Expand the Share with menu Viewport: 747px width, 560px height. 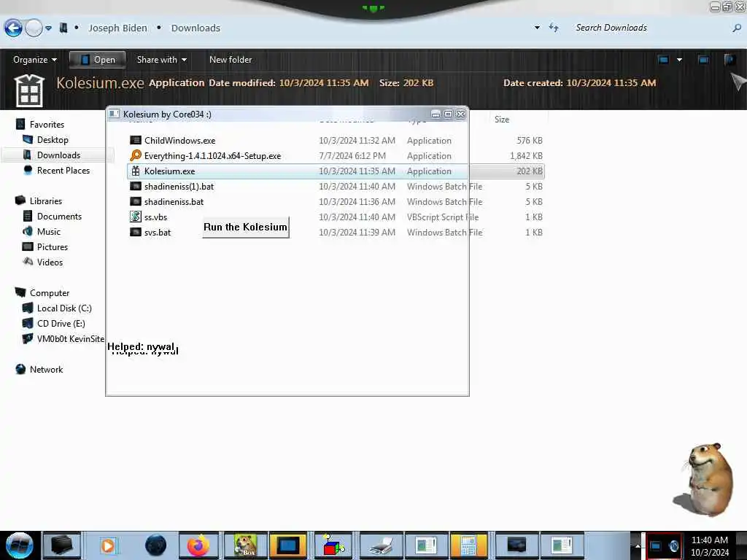pos(161,60)
